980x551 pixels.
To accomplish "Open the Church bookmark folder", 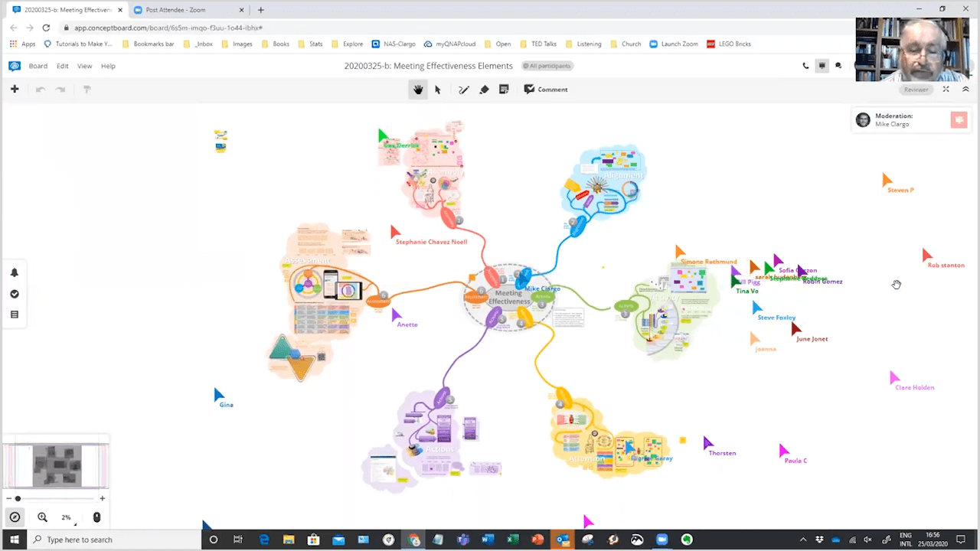I will coord(626,44).
